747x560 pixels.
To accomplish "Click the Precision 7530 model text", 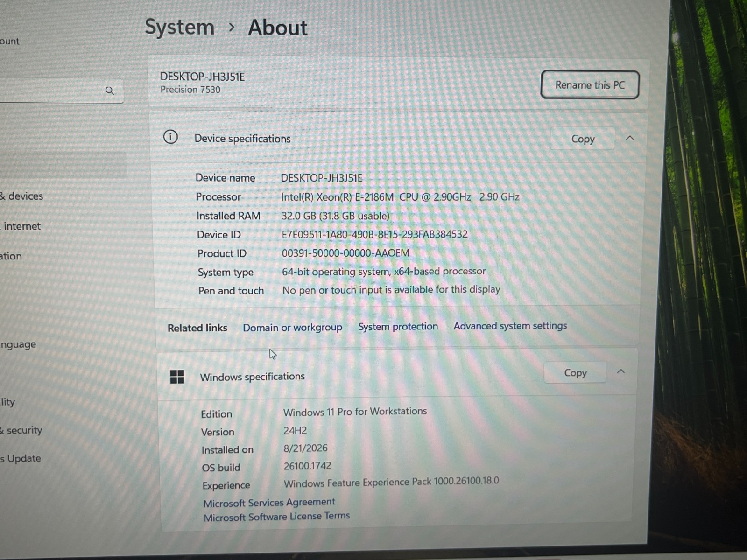I will pyautogui.click(x=190, y=90).
